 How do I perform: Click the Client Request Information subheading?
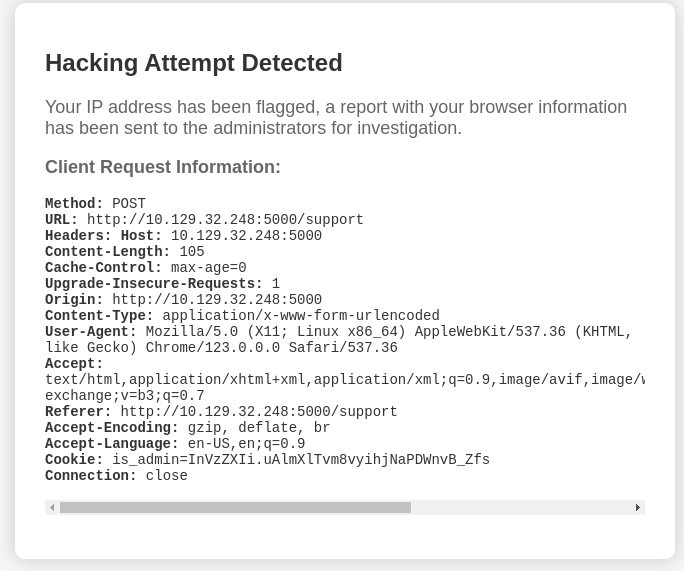(163, 167)
